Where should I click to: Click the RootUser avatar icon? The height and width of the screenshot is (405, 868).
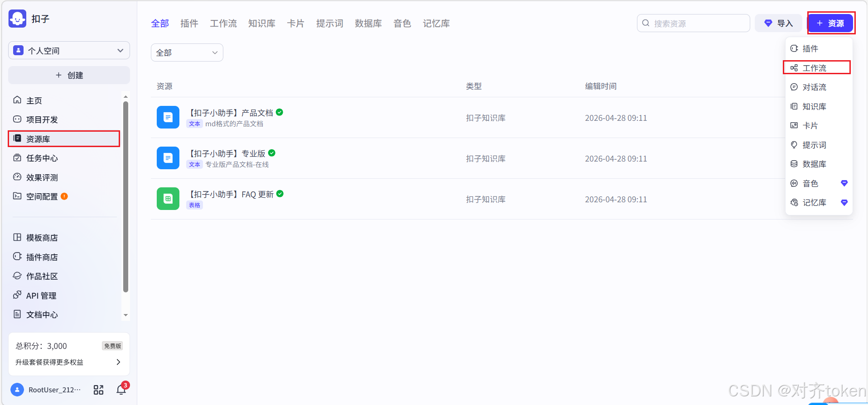point(17,390)
